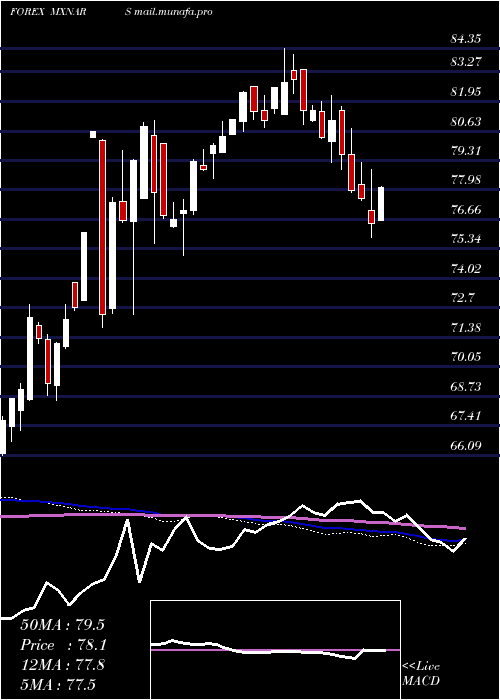Click the 79.31 price axis label
The image size is (500, 700).
point(466,150)
